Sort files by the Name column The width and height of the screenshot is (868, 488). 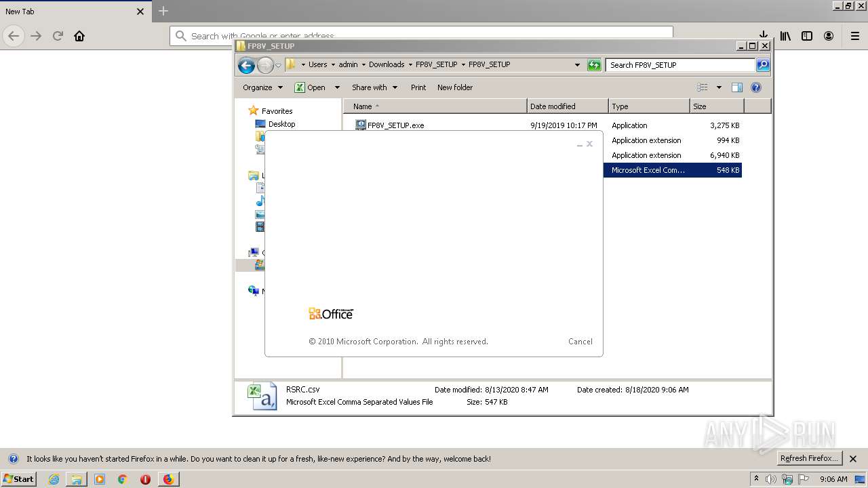pos(435,106)
